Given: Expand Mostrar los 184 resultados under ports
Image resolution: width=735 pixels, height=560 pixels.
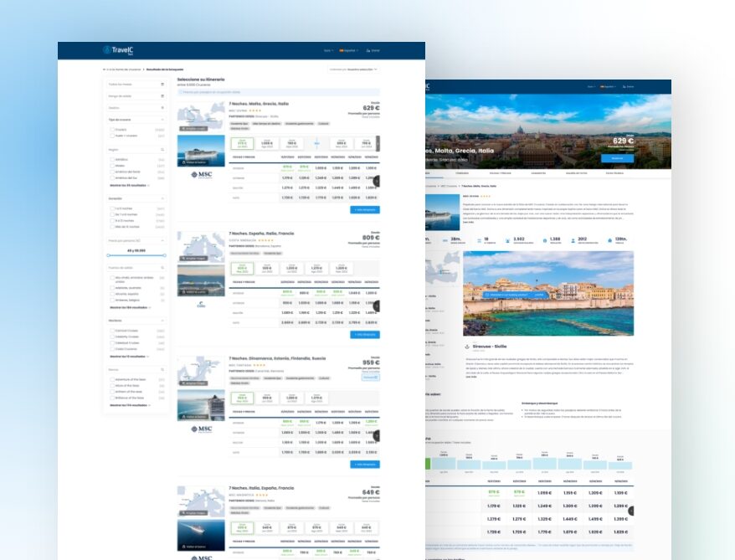Looking at the screenshot, I should point(131,308).
